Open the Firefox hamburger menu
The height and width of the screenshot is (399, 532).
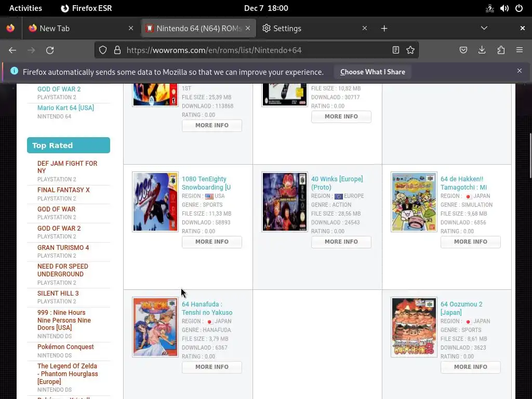click(520, 50)
